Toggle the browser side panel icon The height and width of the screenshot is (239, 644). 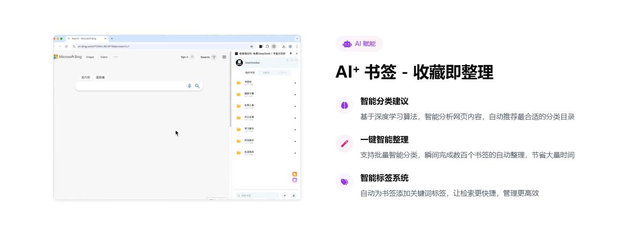(274, 46)
